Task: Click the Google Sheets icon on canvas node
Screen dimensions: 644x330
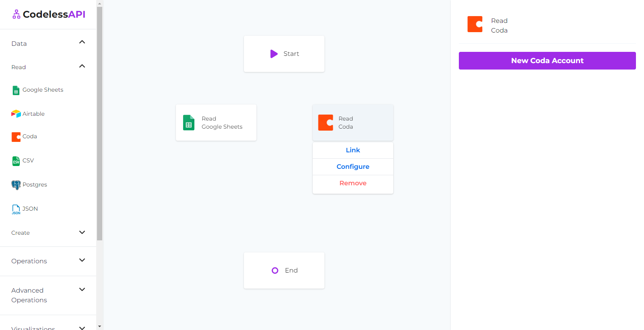Action: click(x=189, y=123)
